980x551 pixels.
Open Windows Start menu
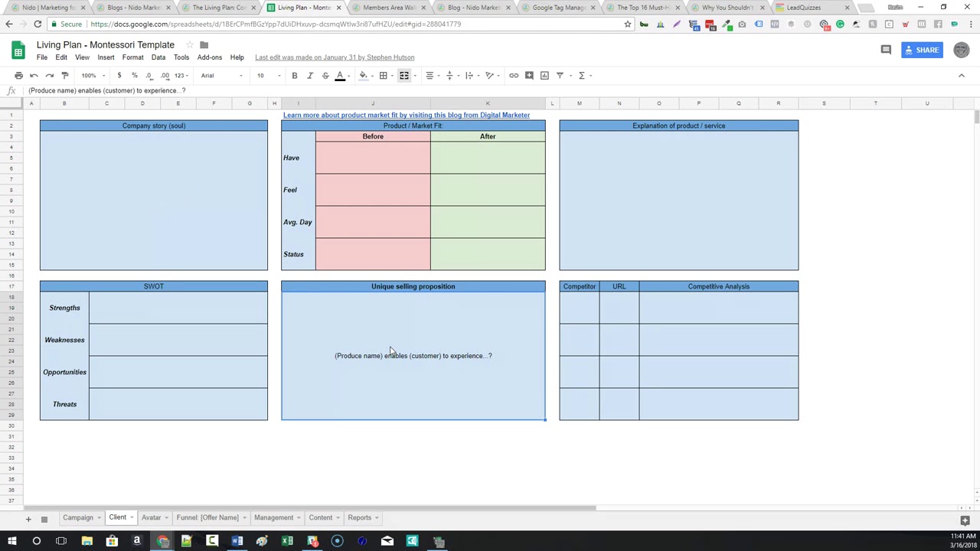[x=12, y=541]
